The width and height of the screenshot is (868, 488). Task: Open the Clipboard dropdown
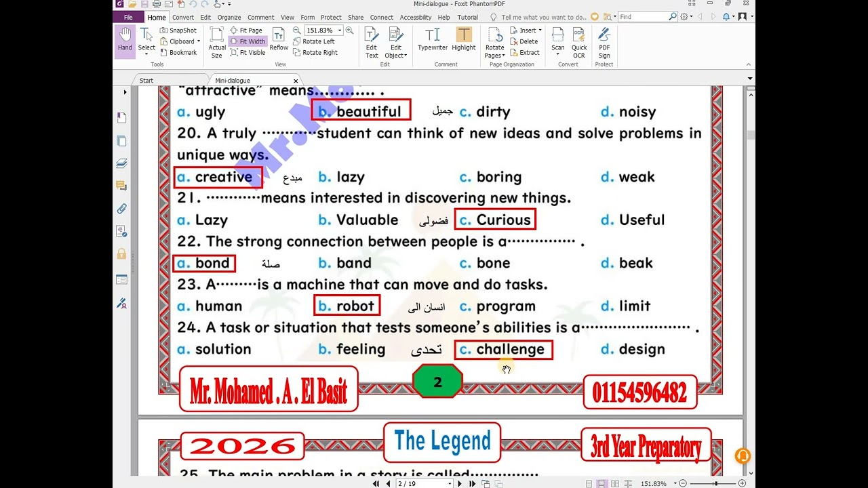(180, 41)
